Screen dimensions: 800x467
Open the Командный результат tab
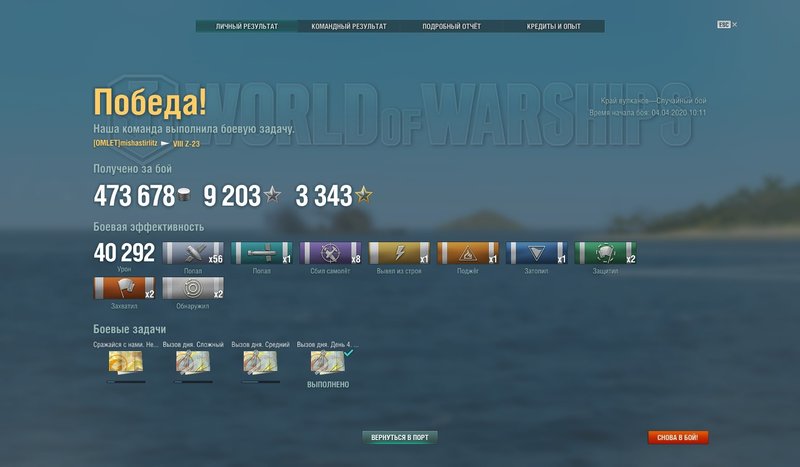[349, 26]
